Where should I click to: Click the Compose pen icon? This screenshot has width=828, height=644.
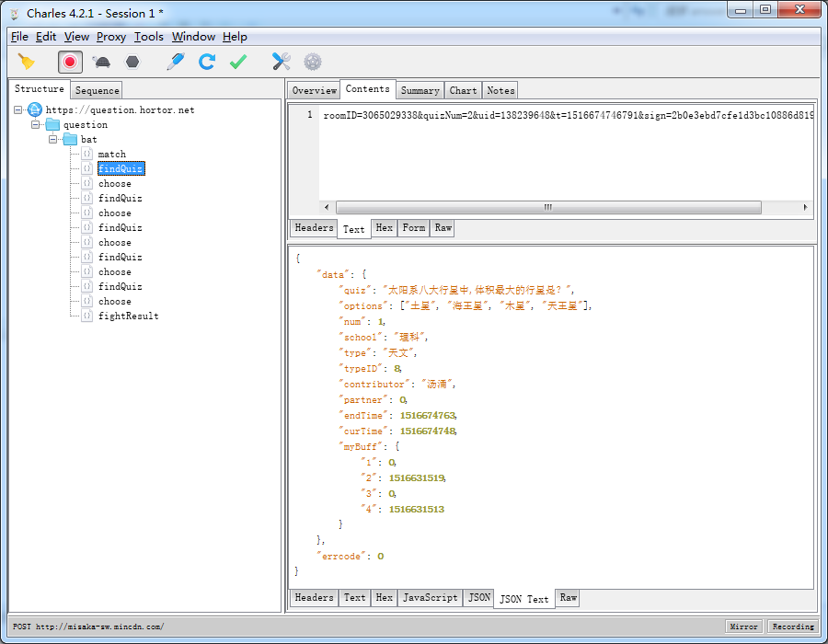tap(176, 62)
